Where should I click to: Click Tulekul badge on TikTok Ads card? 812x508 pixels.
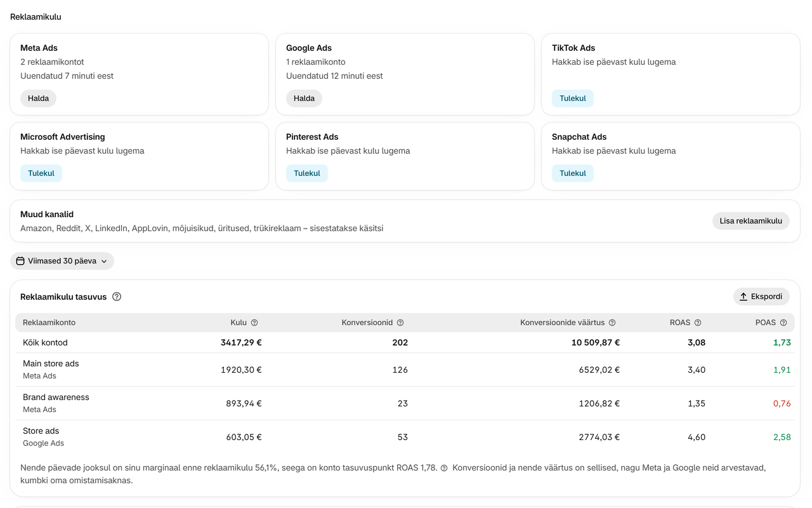(x=573, y=98)
